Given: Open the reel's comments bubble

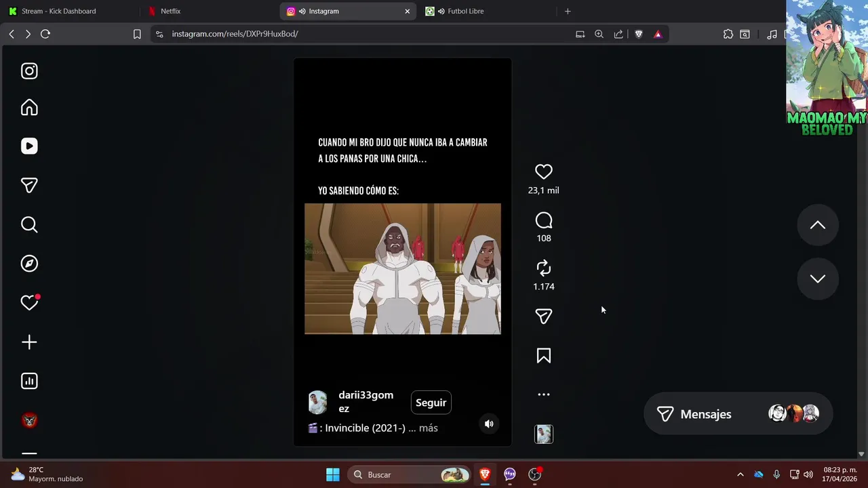Looking at the screenshot, I should (544, 220).
